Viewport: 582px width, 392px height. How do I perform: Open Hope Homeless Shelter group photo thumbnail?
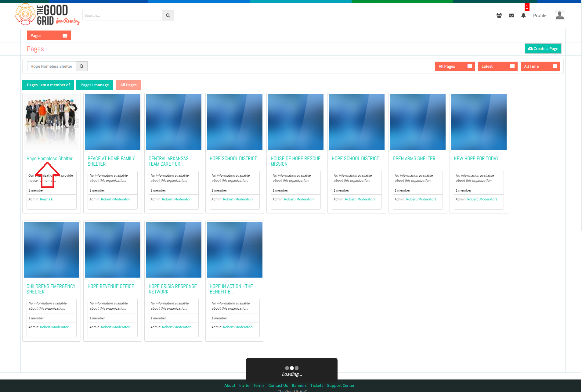point(52,122)
